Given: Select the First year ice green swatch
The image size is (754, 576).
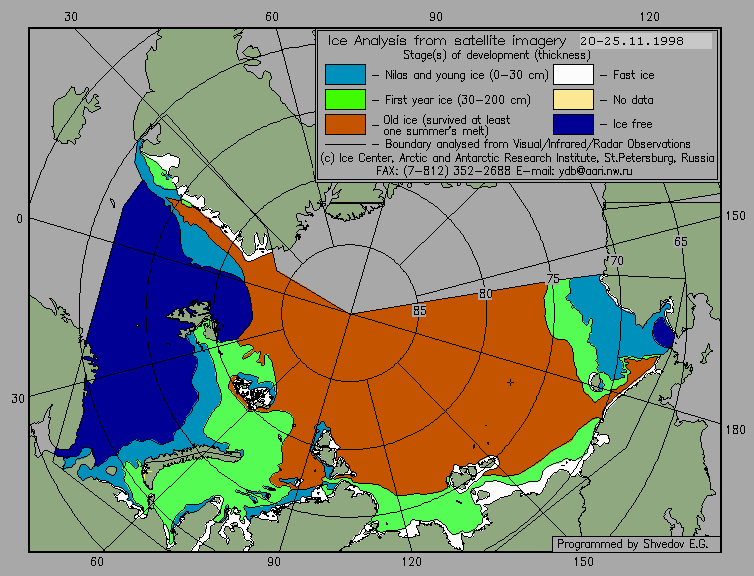Looking at the screenshot, I should click(x=345, y=100).
